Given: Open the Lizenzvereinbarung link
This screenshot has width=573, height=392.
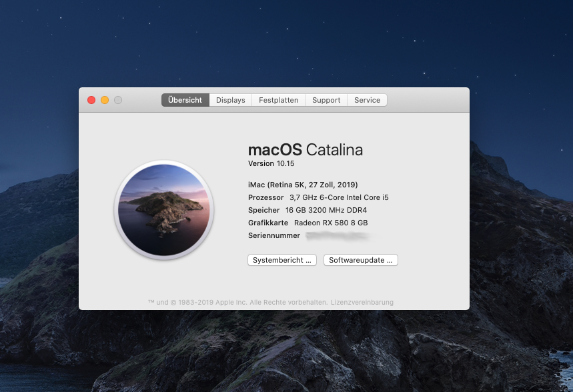Looking at the screenshot, I should pos(362,303).
